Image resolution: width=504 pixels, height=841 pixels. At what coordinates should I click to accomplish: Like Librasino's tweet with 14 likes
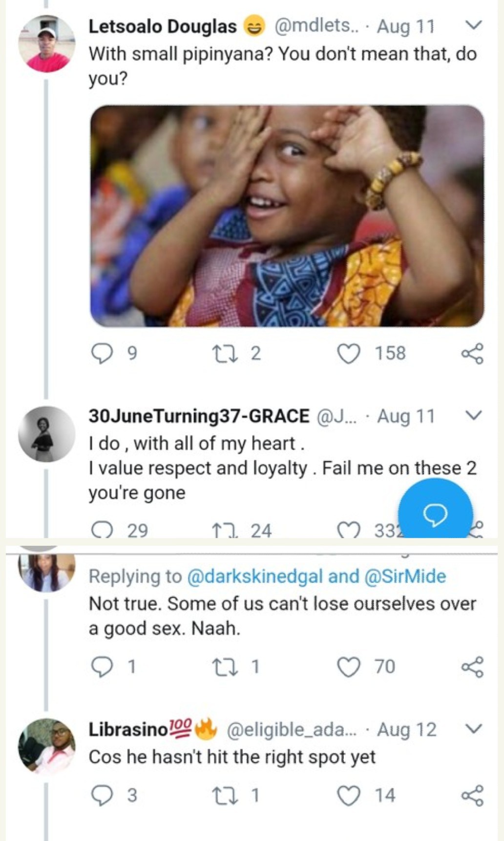point(349,796)
